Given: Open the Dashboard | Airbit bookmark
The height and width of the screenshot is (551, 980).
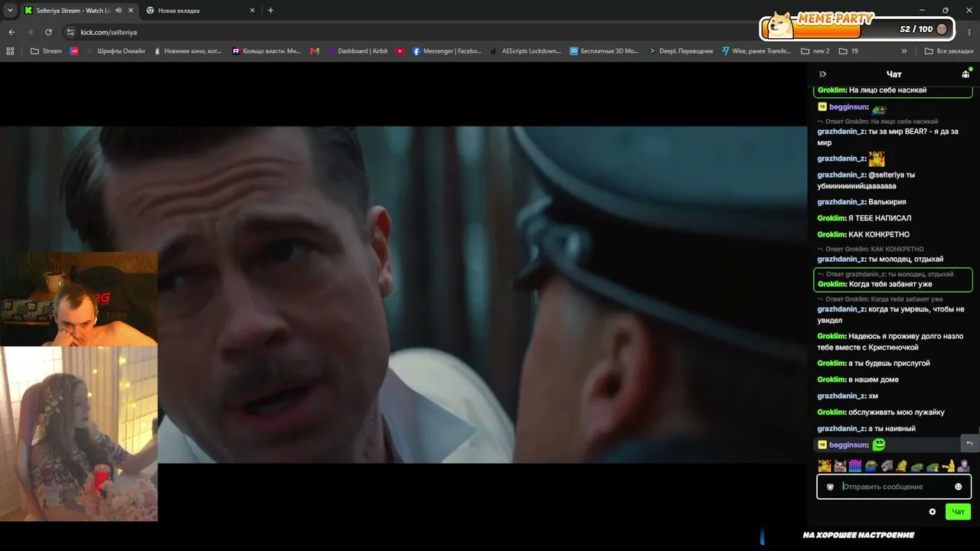Looking at the screenshot, I should (x=358, y=51).
